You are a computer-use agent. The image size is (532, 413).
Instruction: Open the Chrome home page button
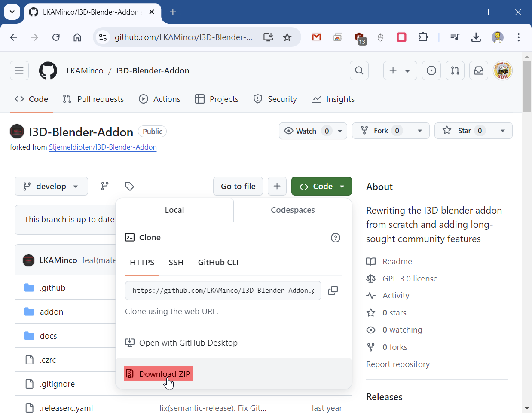coord(77,37)
